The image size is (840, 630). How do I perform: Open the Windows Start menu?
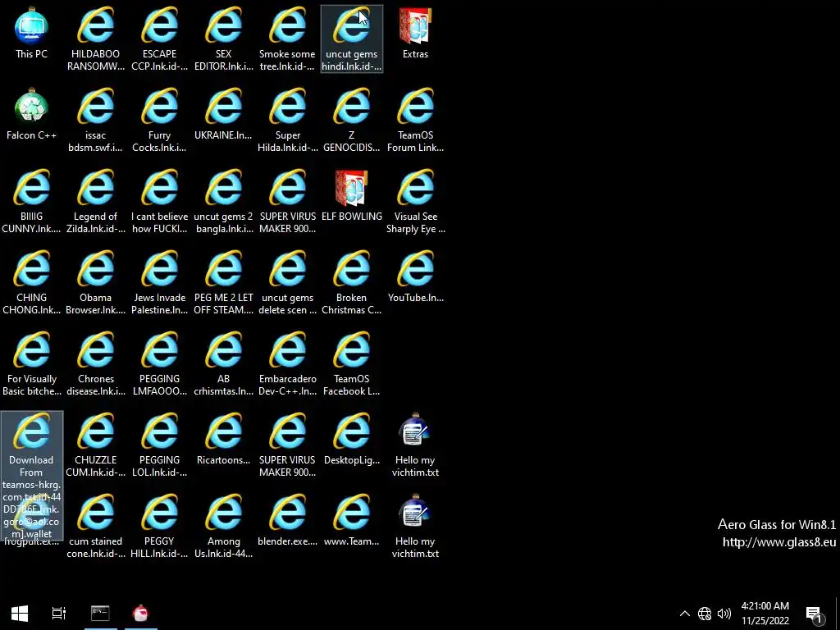coord(20,614)
